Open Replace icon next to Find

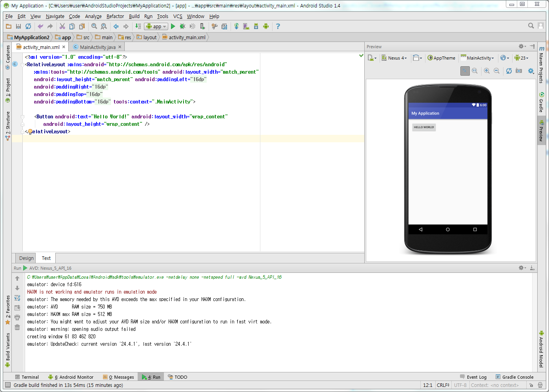104,26
